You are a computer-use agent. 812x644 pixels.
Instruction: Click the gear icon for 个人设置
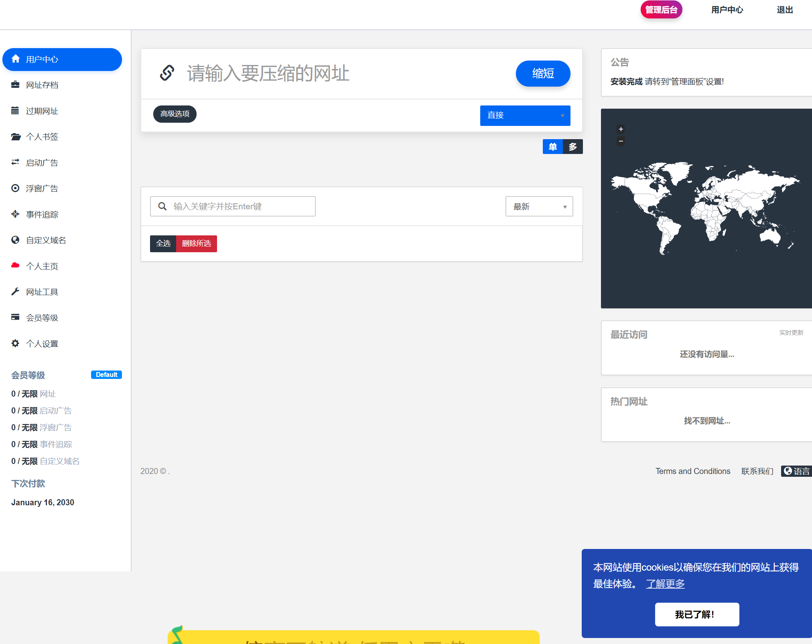click(15, 343)
